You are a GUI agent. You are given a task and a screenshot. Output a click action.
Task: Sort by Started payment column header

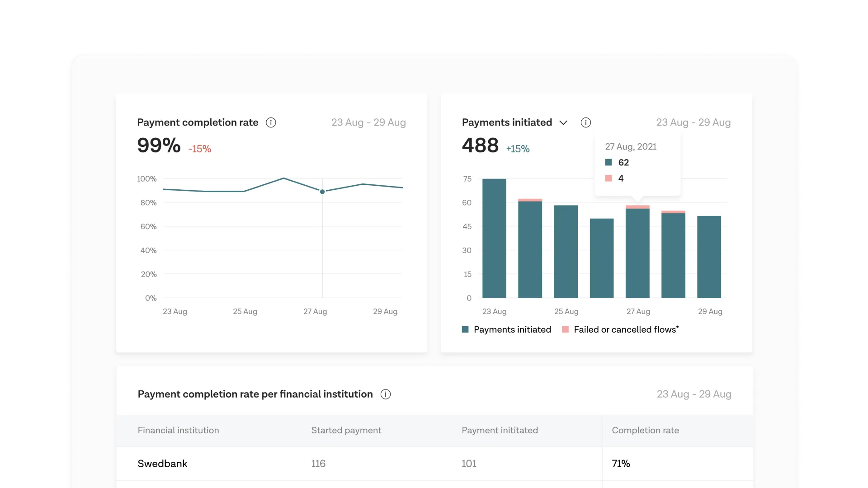346,431
